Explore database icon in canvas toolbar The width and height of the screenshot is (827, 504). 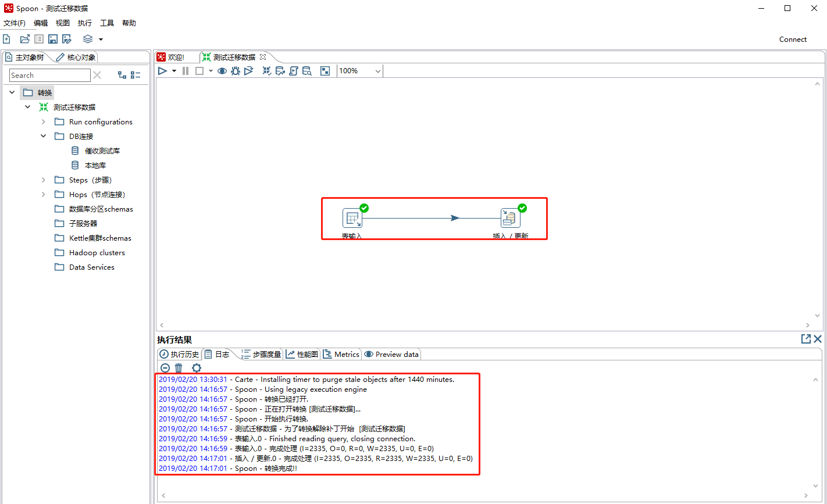point(307,71)
